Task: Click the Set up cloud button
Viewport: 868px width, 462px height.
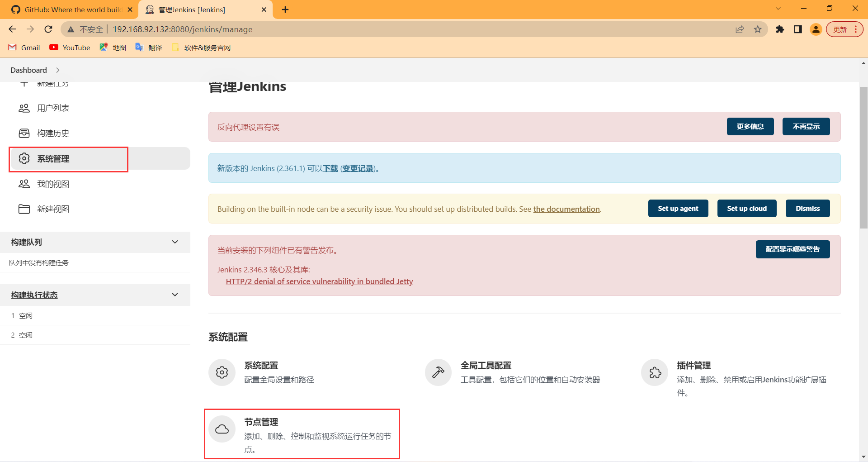Action: 747,209
